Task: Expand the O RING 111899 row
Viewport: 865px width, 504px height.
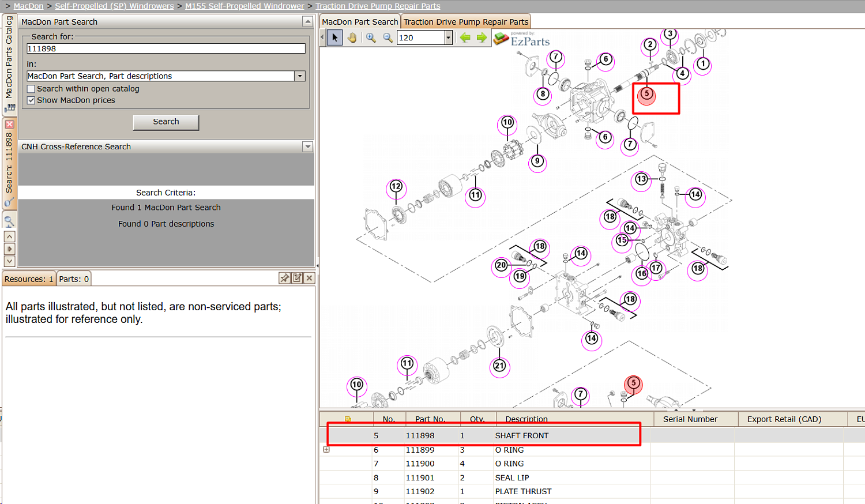Action: [x=326, y=449]
